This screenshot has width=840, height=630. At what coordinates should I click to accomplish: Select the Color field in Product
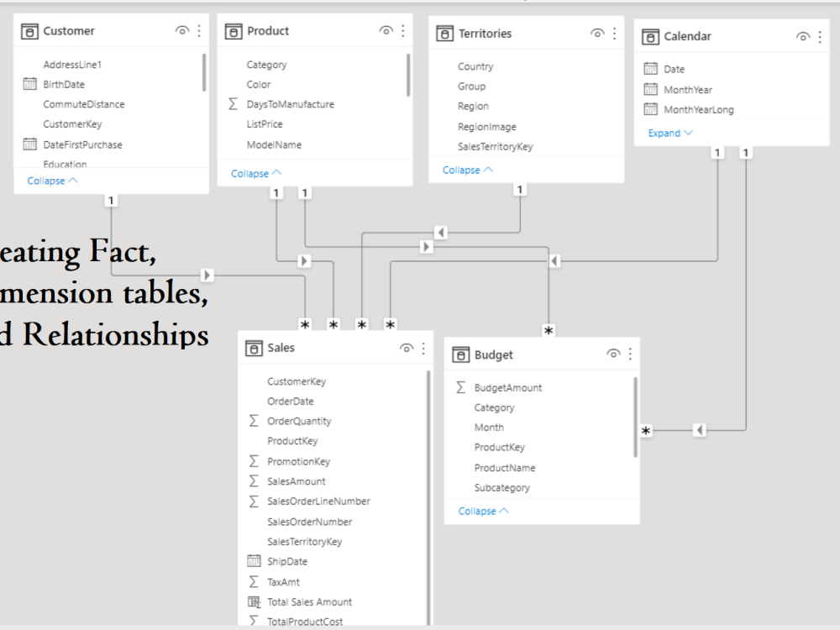pyautogui.click(x=258, y=84)
